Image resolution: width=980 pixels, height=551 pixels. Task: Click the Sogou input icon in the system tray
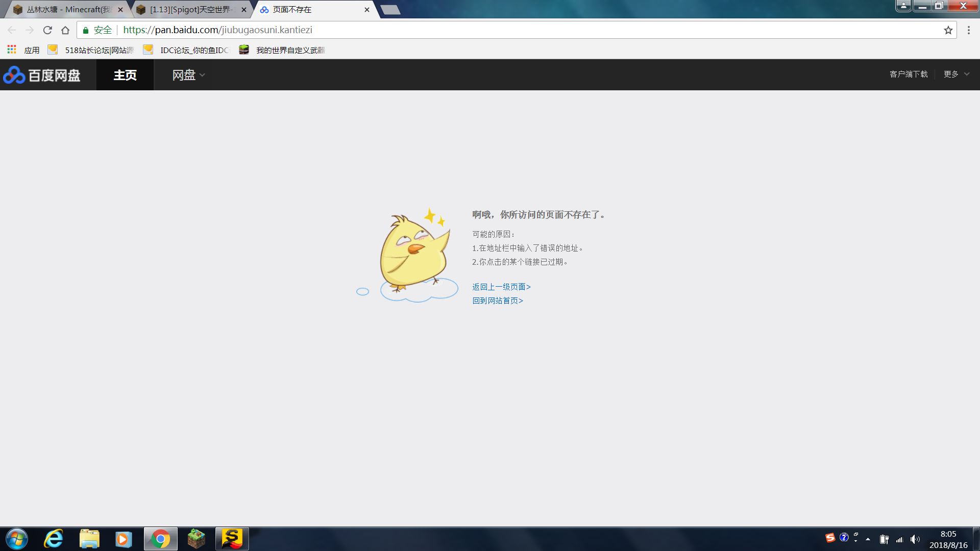click(x=830, y=538)
